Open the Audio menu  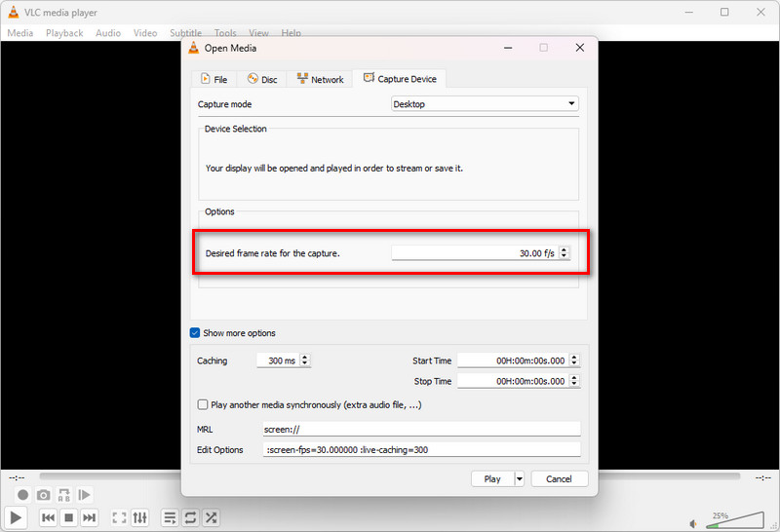coord(108,33)
